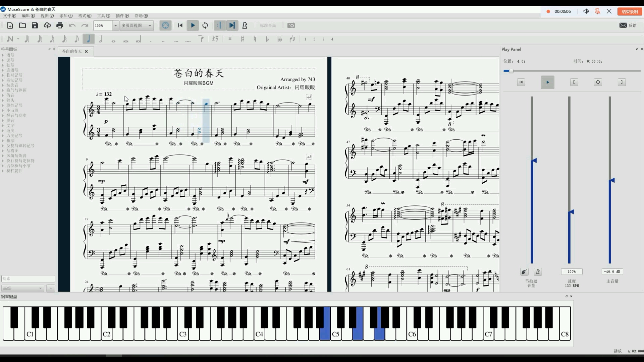Click the tie tool icon
Viewport: 644px width, 362px height.
pos(201,39)
